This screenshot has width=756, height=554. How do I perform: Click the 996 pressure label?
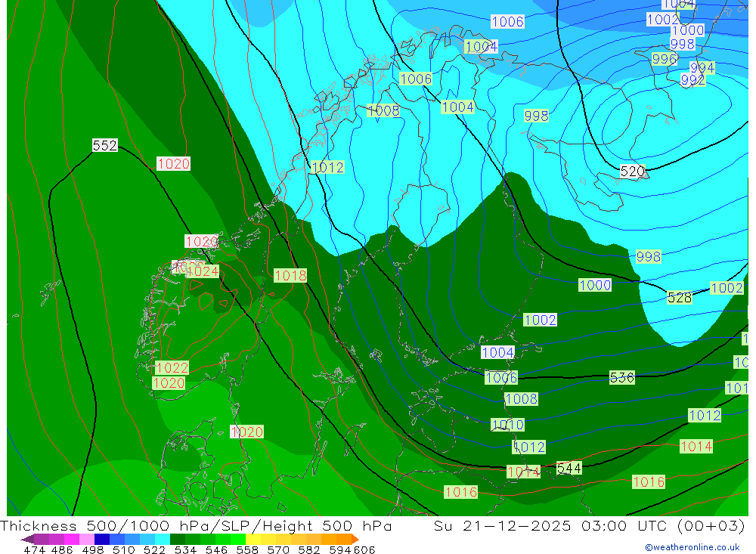(664, 59)
